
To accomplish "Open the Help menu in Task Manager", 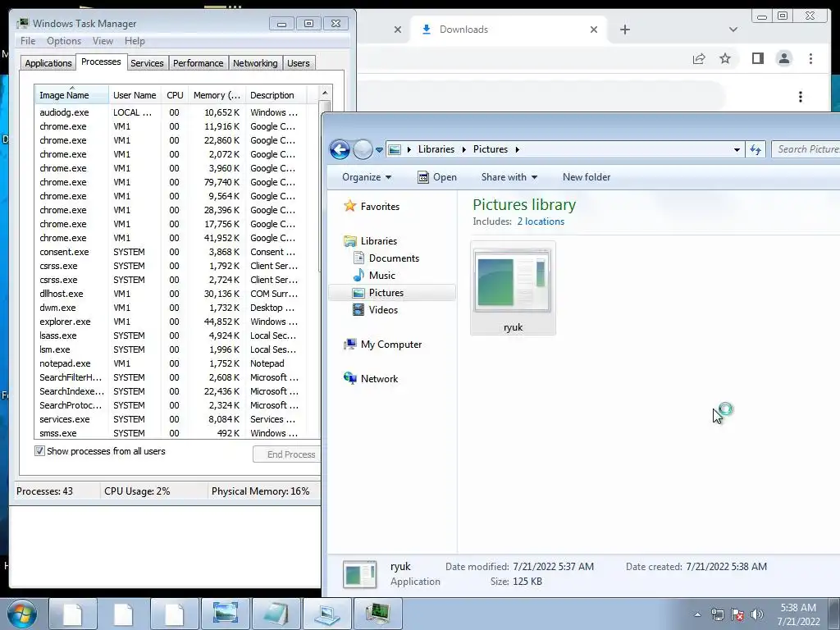I will [x=135, y=41].
